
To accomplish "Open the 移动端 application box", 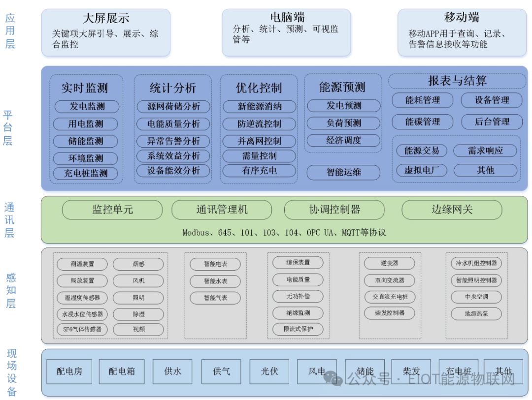I will [x=462, y=32].
